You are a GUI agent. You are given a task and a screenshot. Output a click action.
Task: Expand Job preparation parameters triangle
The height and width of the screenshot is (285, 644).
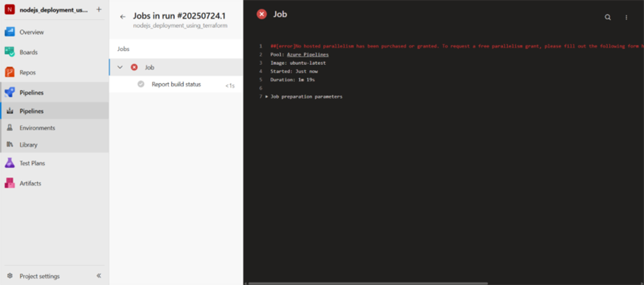click(267, 97)
